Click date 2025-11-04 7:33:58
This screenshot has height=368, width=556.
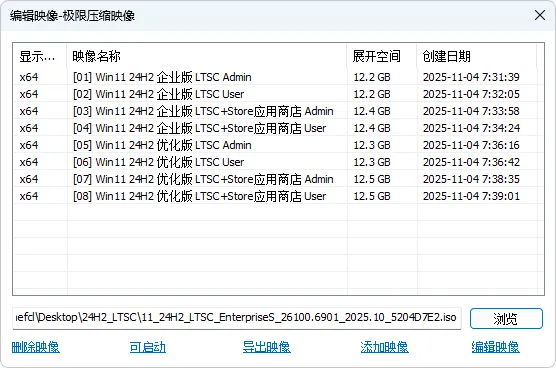tap(471, 111)
